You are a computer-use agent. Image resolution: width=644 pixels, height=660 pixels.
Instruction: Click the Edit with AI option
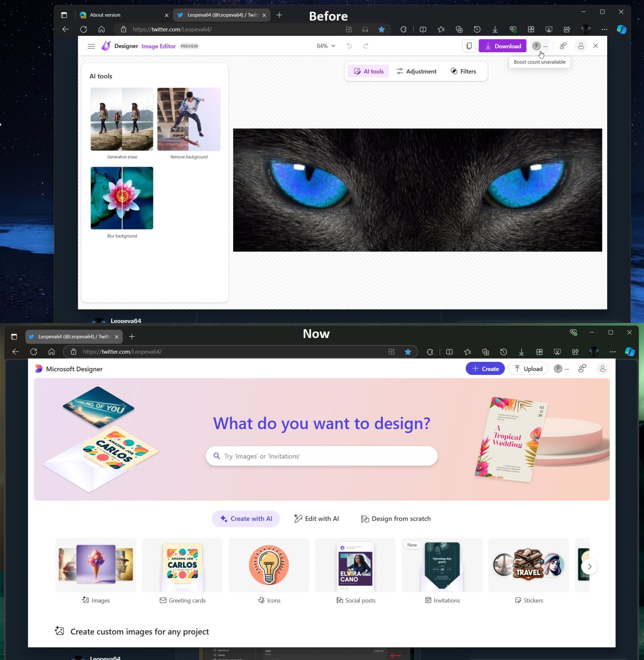[317, 518]
